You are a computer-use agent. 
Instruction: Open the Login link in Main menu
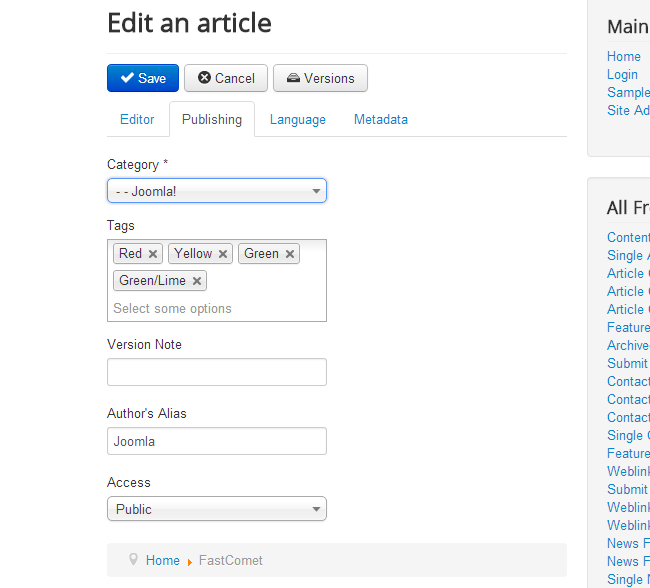click(x=622, y=74)
